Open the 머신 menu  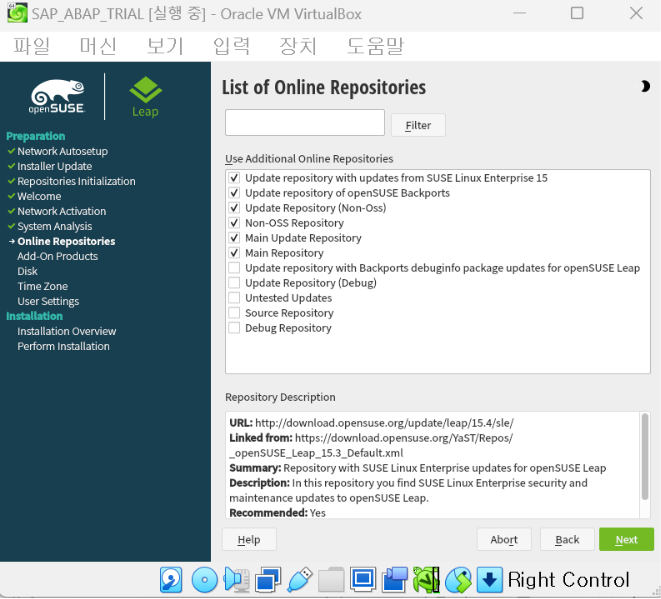(98, 46)
